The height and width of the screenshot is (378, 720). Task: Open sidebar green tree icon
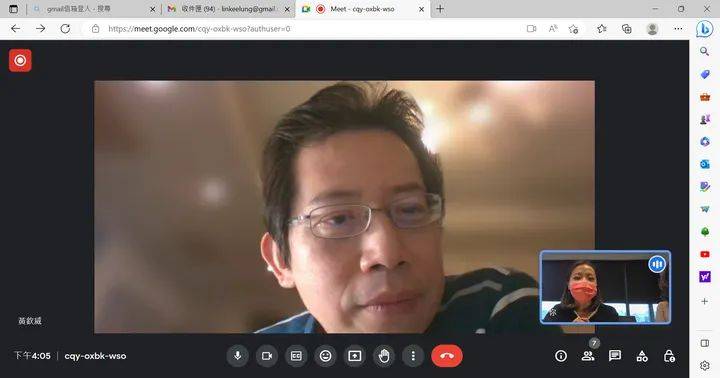(704, 231)
